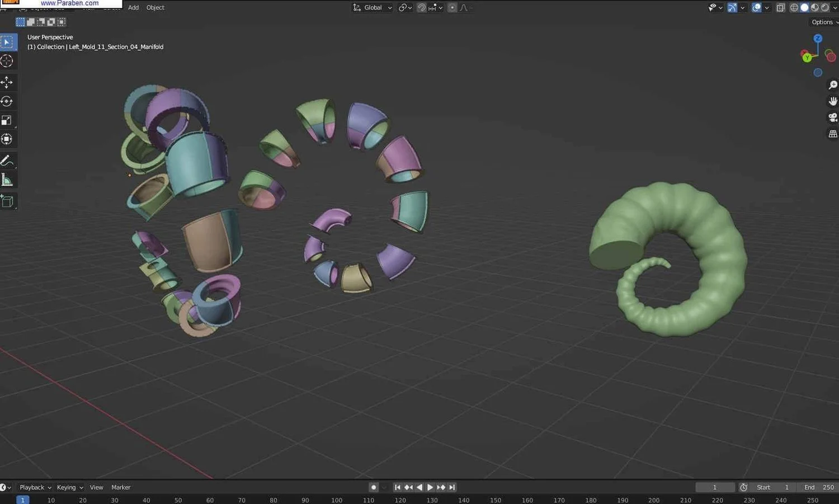Open the Playback menu
The image size is (839, 504).
35,487
